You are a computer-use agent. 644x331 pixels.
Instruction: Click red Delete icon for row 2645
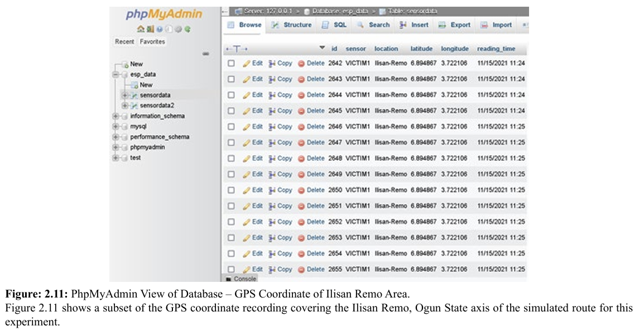coord(301,111)
